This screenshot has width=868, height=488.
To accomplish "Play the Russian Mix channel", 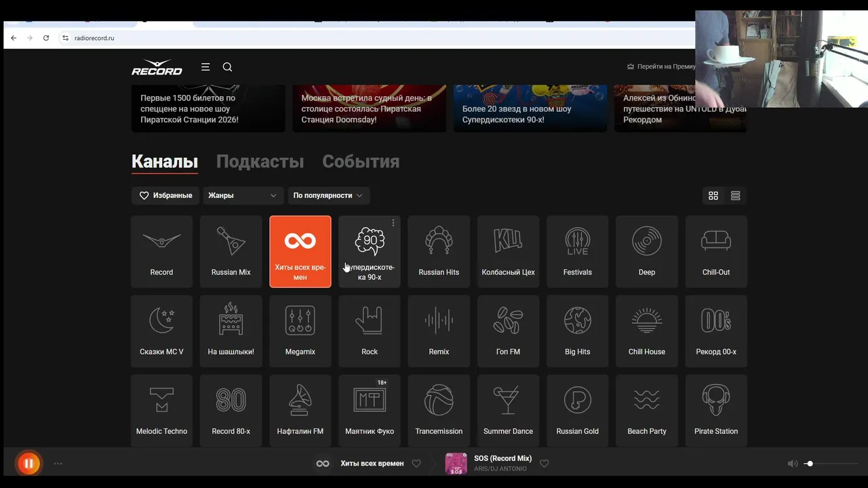I will point(231,251).
